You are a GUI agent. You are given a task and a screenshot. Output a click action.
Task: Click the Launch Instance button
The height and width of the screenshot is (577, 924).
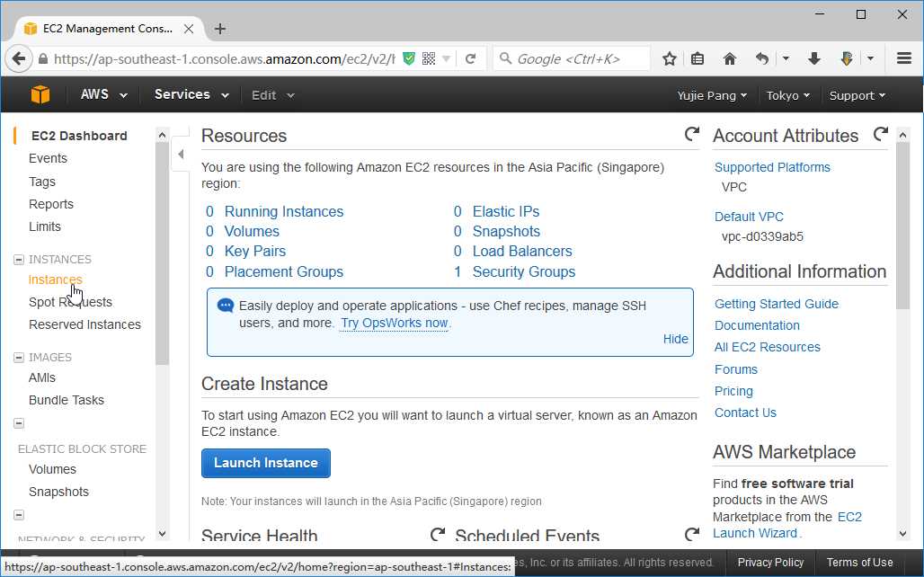coord(266,463)
